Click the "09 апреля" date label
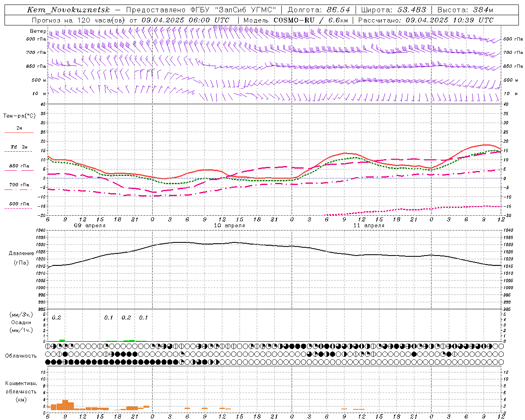Viewport: 525px width, 420px height. pyautogui.click(x=89, y=226)
